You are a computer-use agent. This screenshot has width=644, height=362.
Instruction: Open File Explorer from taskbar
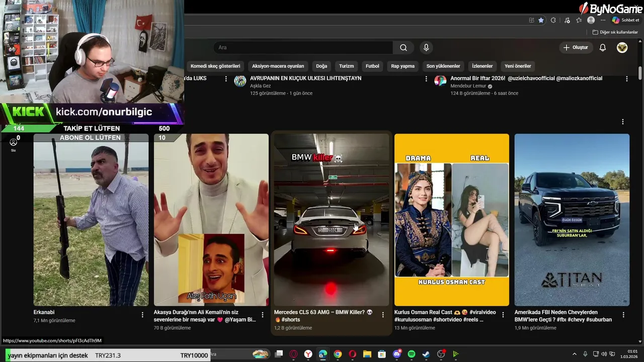367,354
